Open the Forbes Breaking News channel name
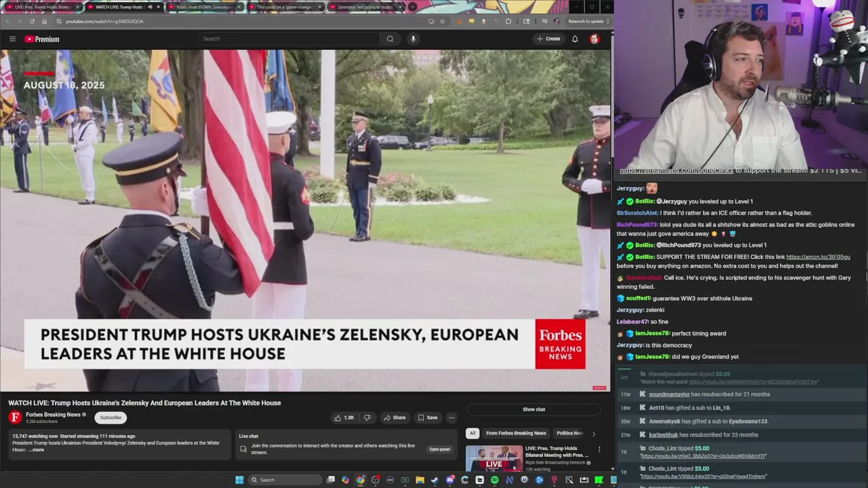This screenshot has width=868, height=488. click(53, 415)
